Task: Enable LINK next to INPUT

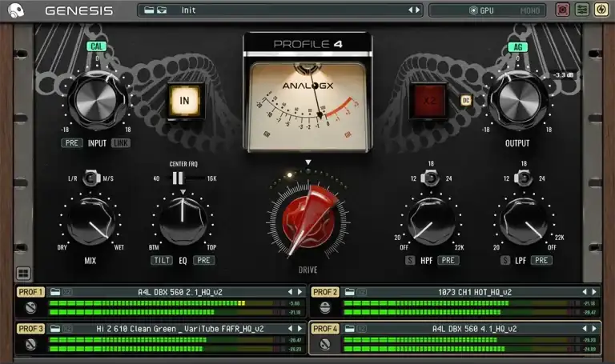Action: point(121,143)
